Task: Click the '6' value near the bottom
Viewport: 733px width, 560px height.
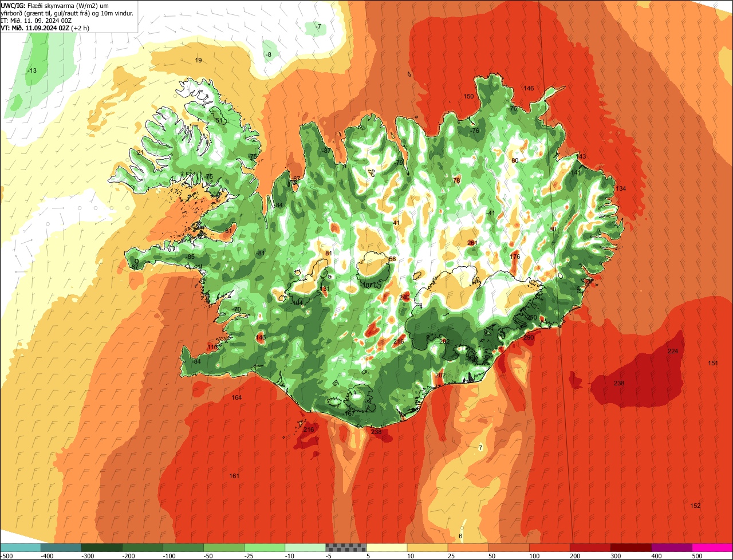Action: [x=460, y=536]
